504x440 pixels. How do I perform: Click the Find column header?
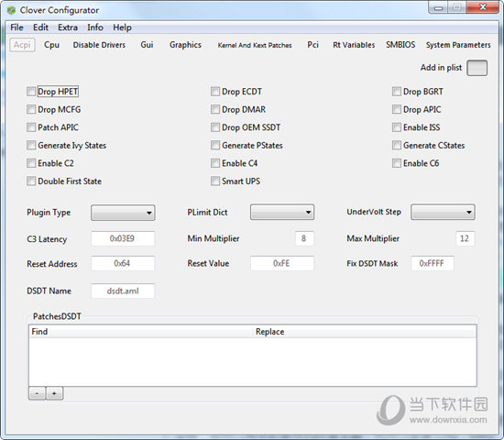(x=141, y=332)
